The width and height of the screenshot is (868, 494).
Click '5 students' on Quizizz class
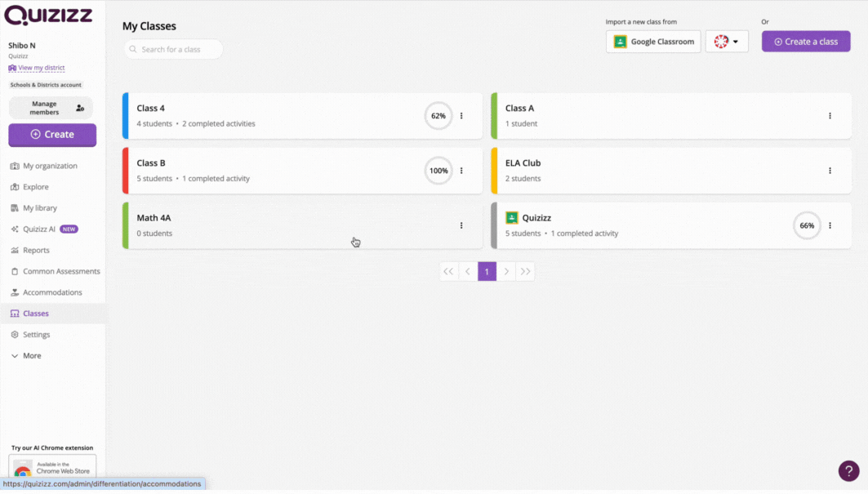(523, 234)
